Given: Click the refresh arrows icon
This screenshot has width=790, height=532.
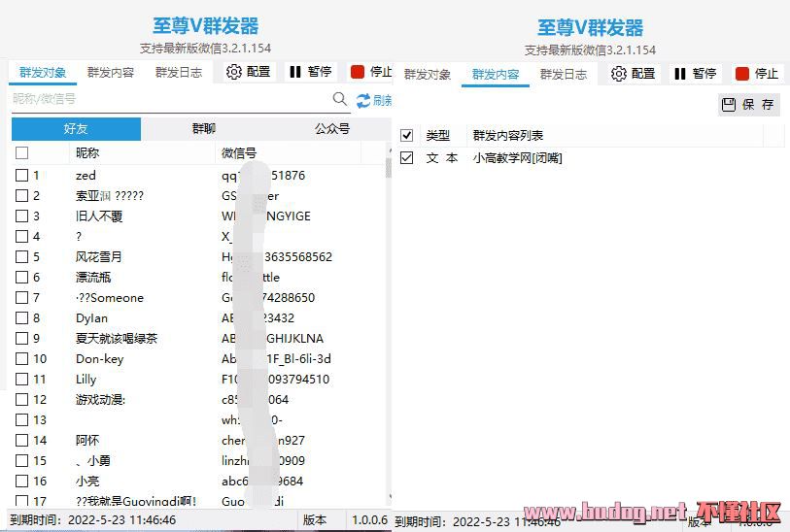Looking at the screenshot, I should coord(363,101).
